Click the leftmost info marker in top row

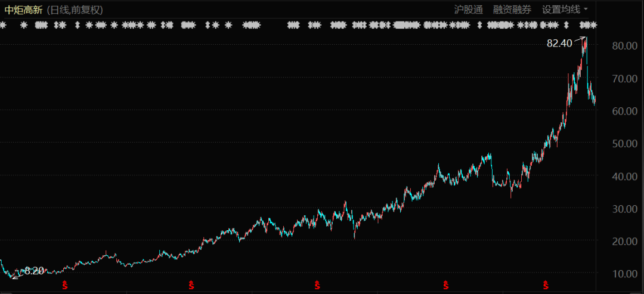[2, 25]
